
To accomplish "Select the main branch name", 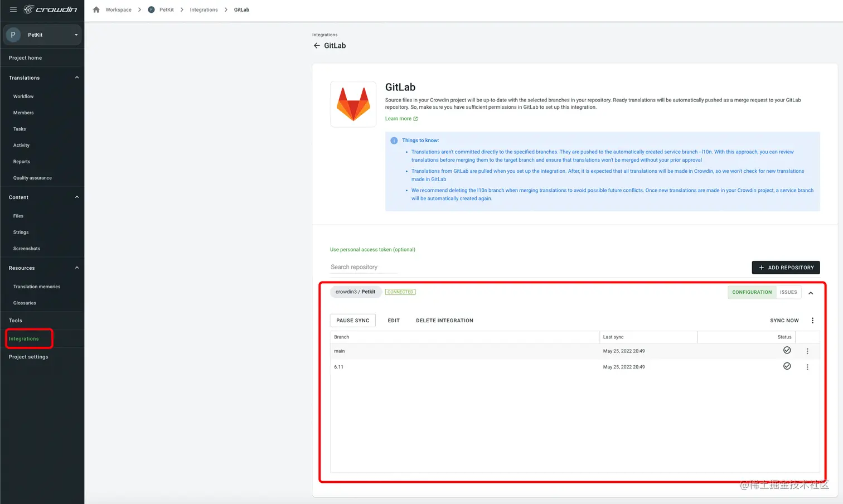I will (x=340, y=351).
